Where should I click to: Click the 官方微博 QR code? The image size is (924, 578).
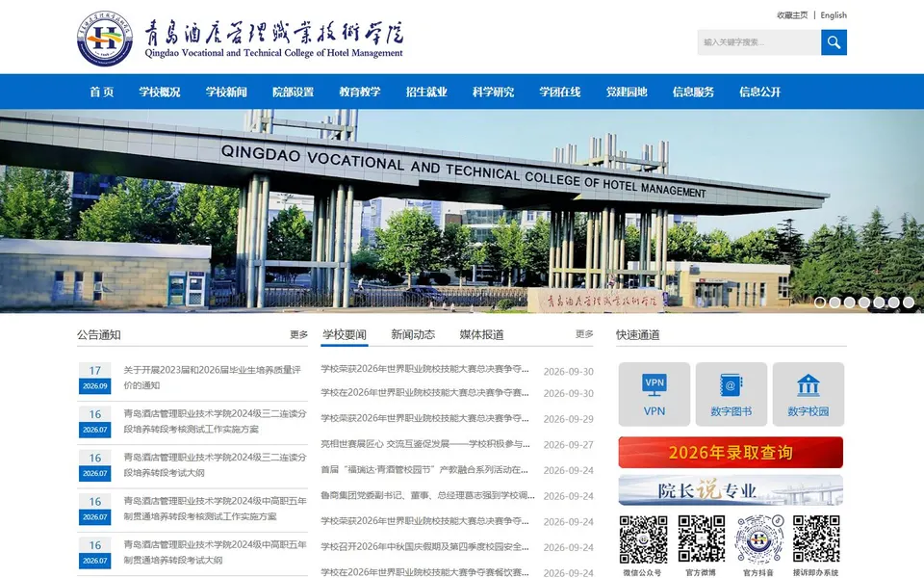click(x=701, y=539)
